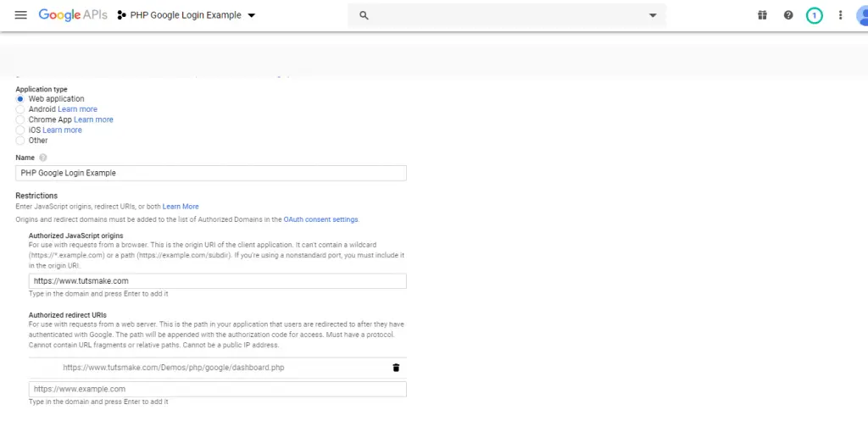This screenshot has height=421, width=868.
Task: Select Web application radio button
Action: 20,99
